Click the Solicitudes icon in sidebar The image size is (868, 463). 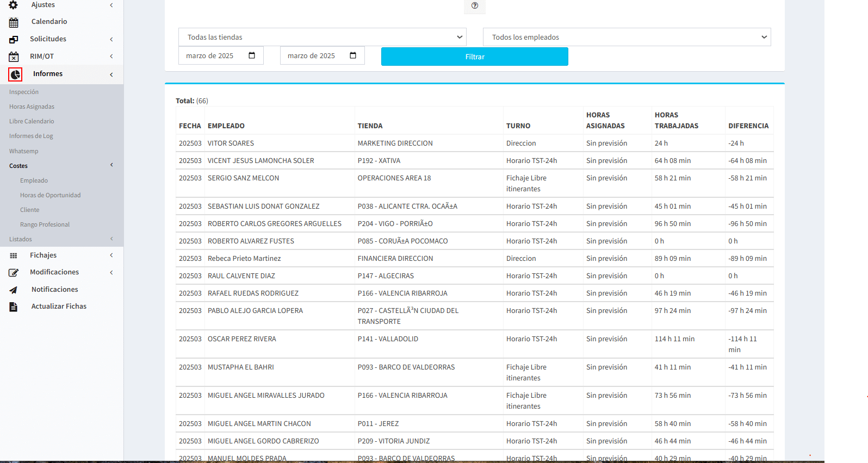[x=14, y=40]
